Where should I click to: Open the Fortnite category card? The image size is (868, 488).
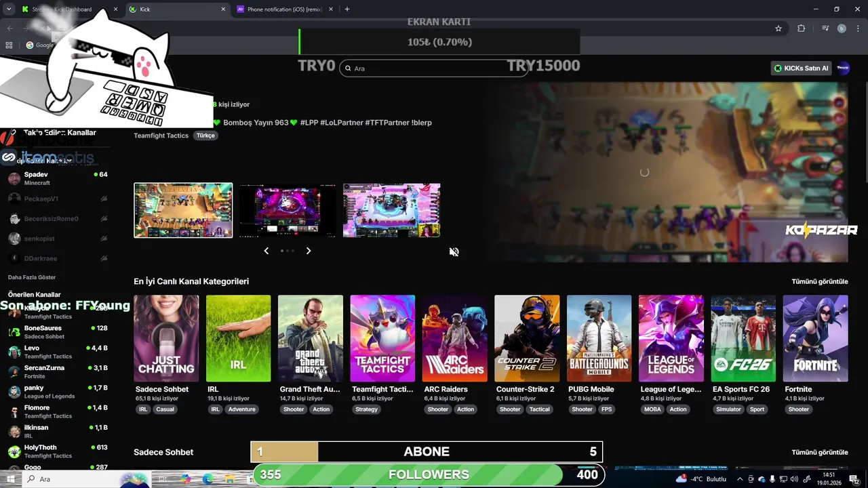pyautogui.click(x=815, y=338)
